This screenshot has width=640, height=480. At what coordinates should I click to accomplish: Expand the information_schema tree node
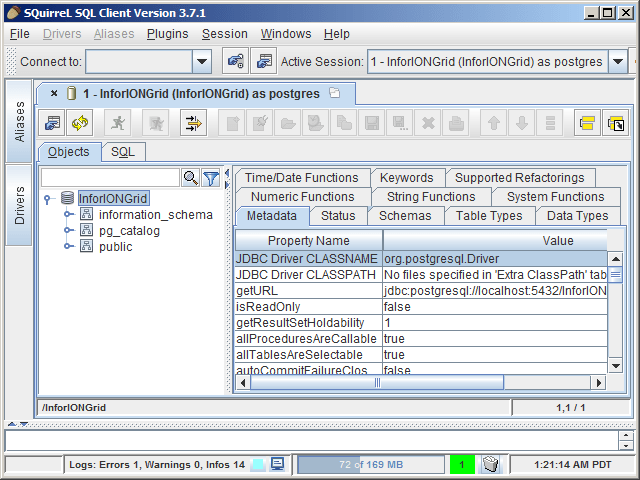68,215
